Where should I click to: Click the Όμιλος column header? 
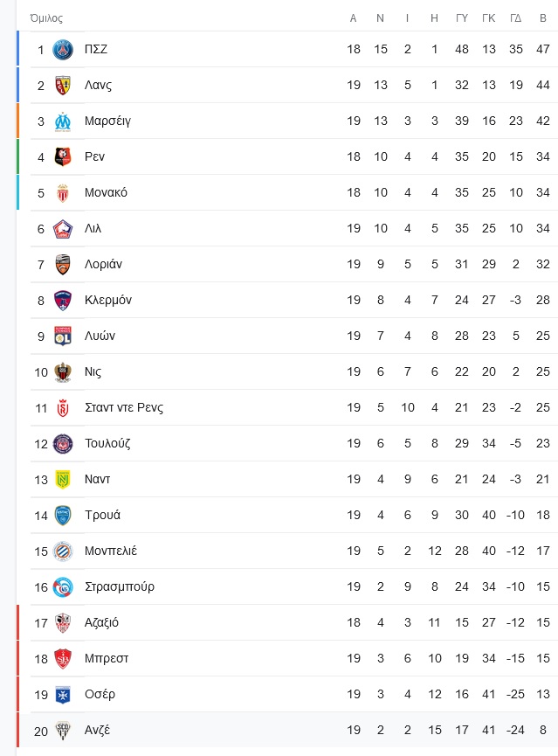pos(46,18)
